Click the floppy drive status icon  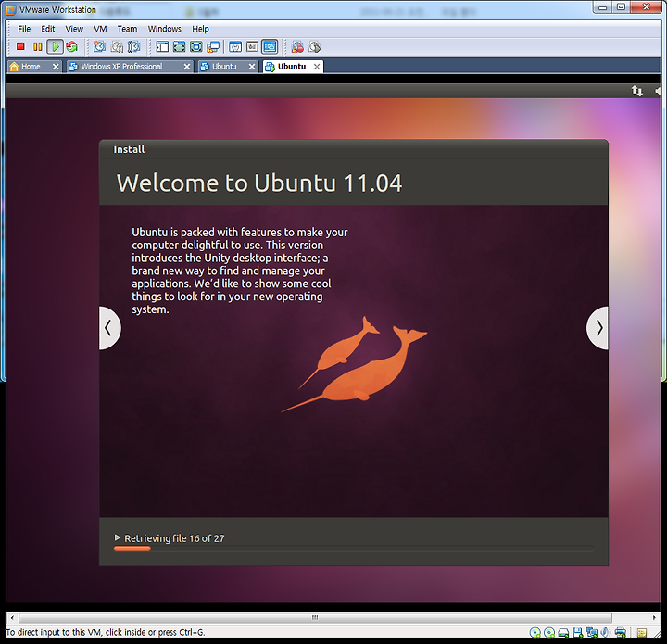(578, 633)
